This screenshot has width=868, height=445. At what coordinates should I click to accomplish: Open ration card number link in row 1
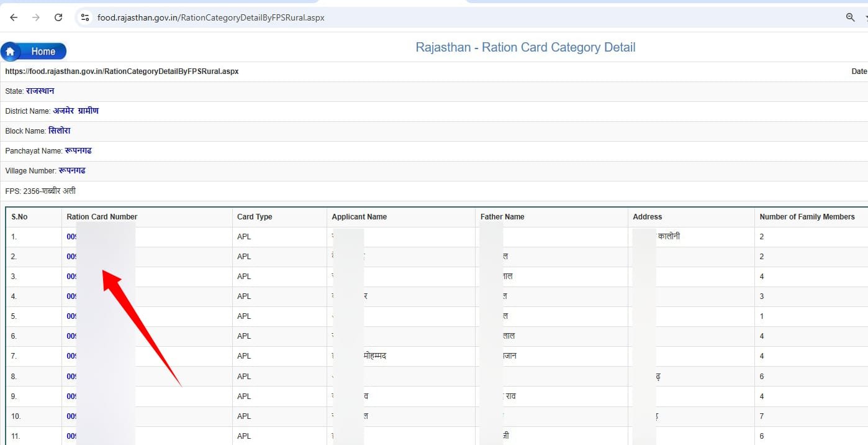71,237
